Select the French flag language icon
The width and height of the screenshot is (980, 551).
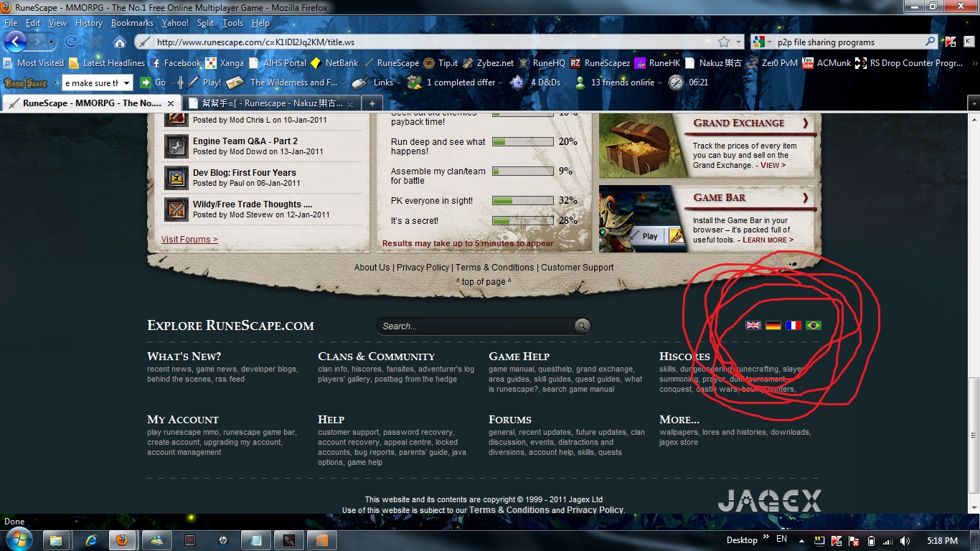pyautogui.click(x=793, y=326)
